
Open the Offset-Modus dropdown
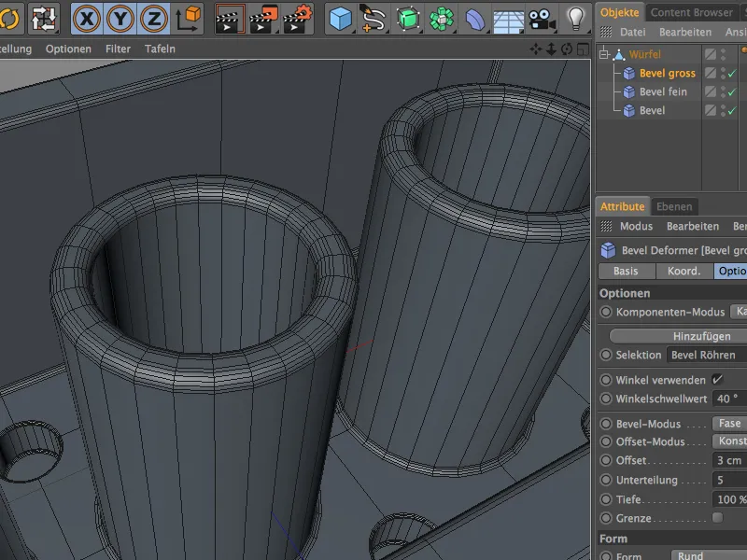coord(729,441)
